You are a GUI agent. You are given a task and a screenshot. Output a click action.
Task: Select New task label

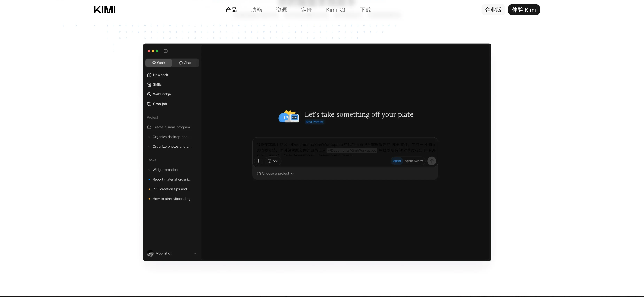coord(161,75)
